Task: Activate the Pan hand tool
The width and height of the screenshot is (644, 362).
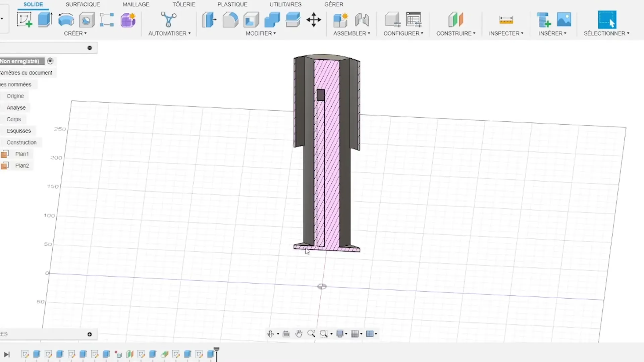Action: coord(299,334)
